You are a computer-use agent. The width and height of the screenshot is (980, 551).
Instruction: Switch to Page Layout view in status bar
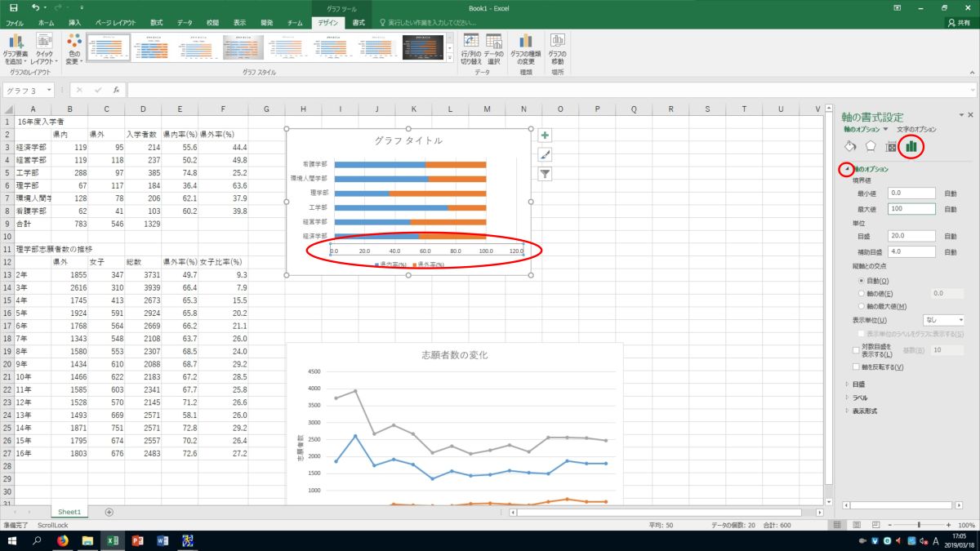(x=858, y=525)
